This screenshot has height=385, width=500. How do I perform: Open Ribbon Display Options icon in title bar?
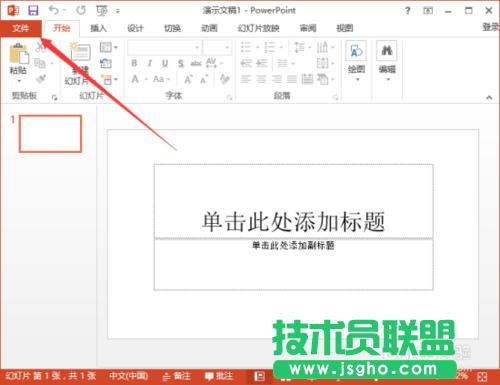pos(428,11)
